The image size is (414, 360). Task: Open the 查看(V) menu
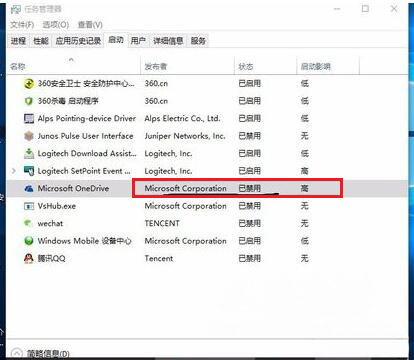[x=90, y=25]
